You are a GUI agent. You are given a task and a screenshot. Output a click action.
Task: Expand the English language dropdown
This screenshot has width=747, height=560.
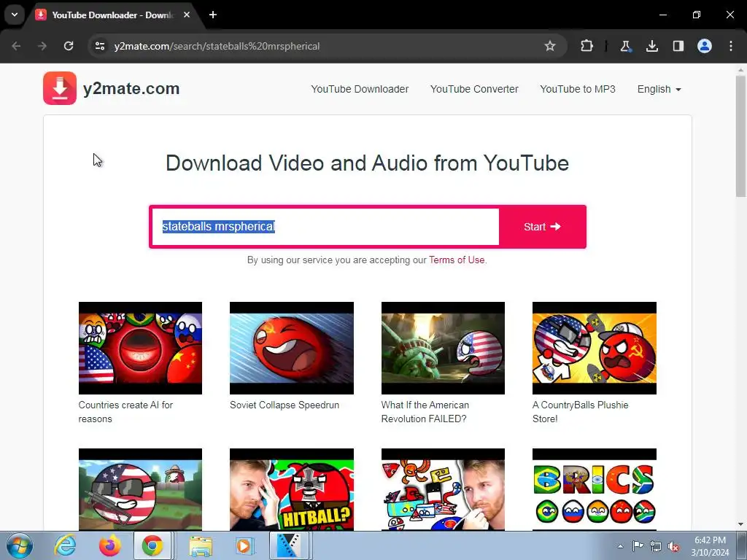coord(659,89)
